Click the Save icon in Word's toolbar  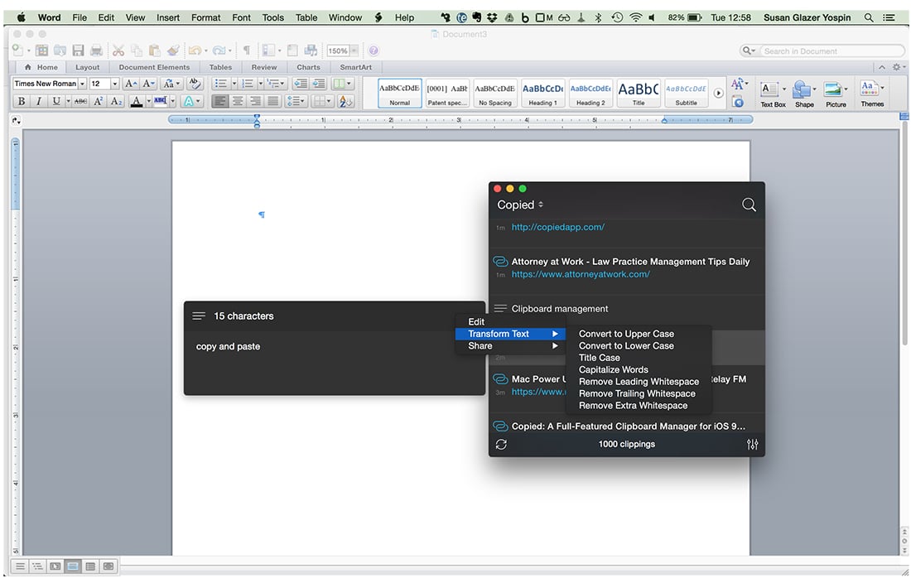(x=79, y=51)
